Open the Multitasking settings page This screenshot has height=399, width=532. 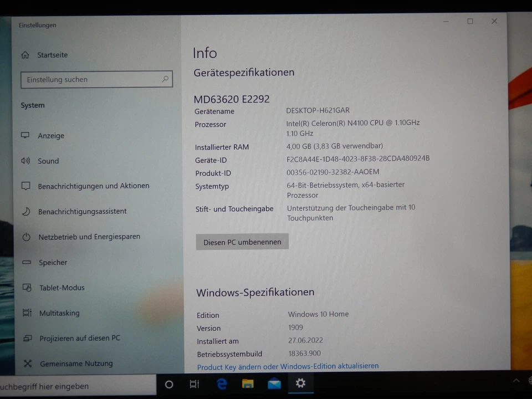pyautogui.click(x=59, y=313)
